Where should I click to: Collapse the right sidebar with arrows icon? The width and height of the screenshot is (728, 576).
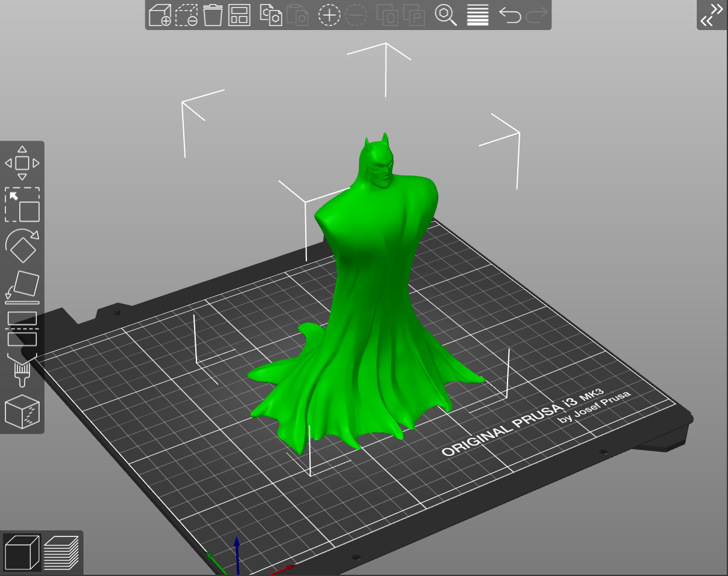point(712,15)
